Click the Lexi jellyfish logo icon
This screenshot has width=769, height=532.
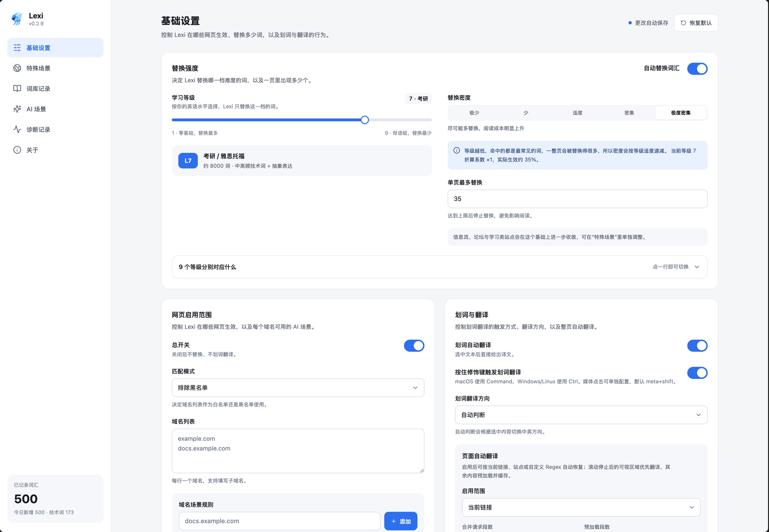click(17, 19)
